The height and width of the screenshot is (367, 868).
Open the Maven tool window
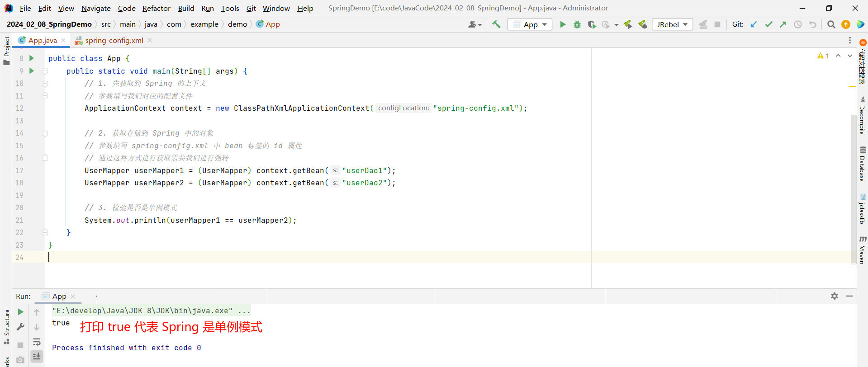pos(863,249)
